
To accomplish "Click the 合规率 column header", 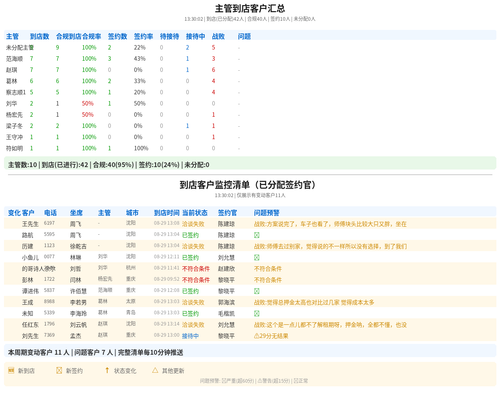I will tap(91, 36).
